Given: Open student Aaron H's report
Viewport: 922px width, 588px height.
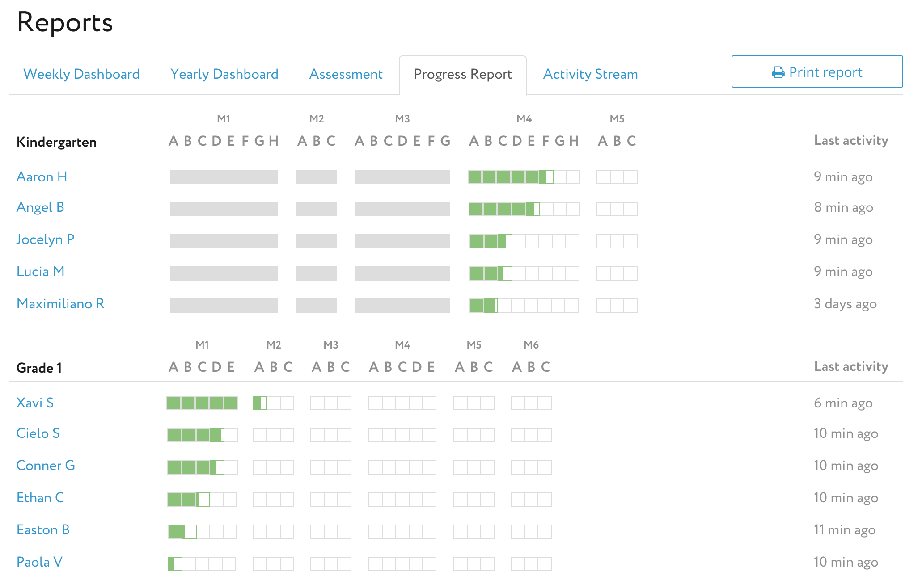Looking at the screenshot, I should coord(42,177).
